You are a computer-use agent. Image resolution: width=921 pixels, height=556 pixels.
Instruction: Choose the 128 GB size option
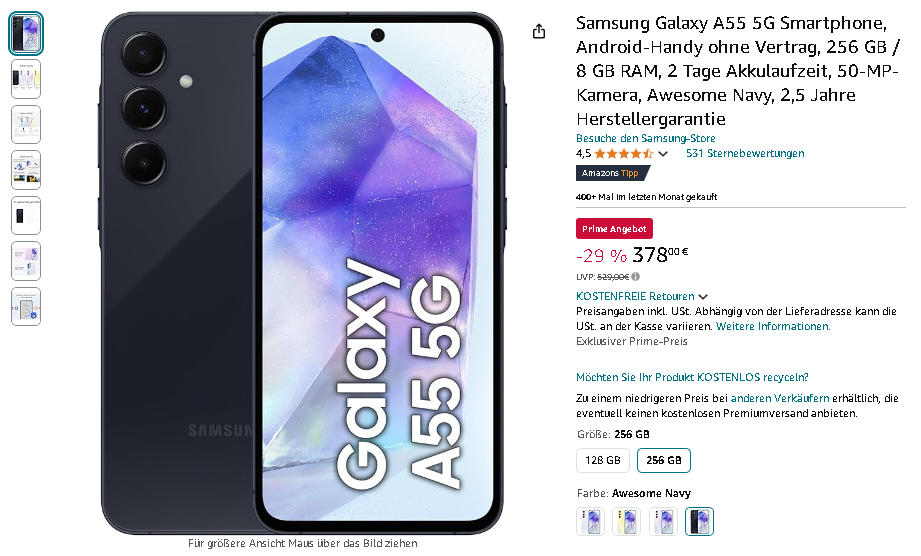(x=603, y=460)
